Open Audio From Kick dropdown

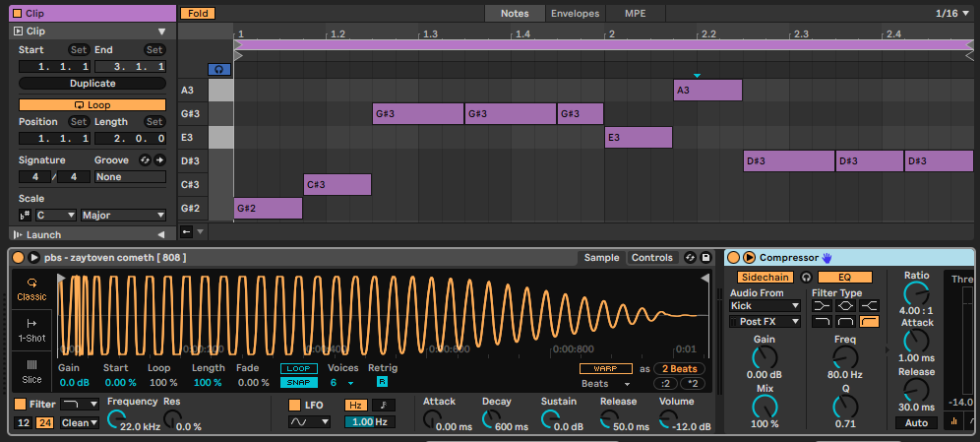click(765, 306)
